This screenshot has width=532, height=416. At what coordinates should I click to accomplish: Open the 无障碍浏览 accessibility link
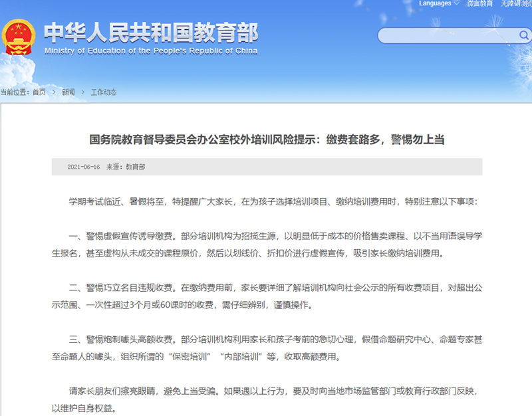[x=516, y=3]
